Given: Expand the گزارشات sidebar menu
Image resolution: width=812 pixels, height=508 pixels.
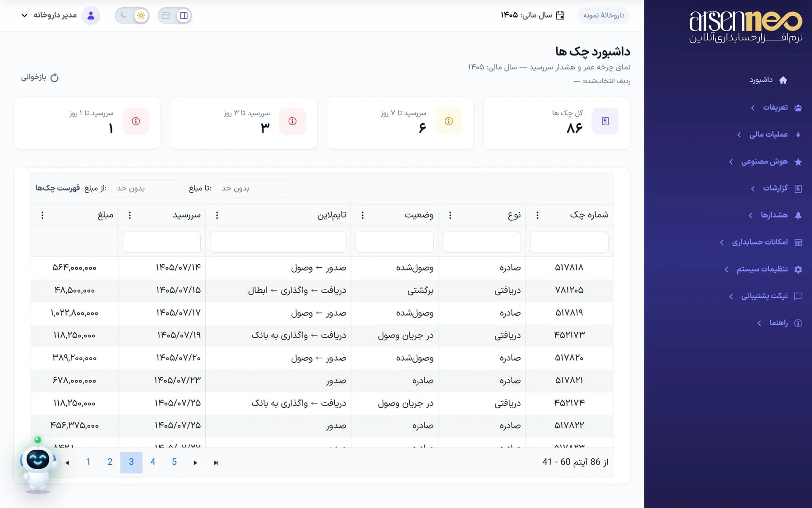Looking at the screenshot, I should (x=776, y=188).
